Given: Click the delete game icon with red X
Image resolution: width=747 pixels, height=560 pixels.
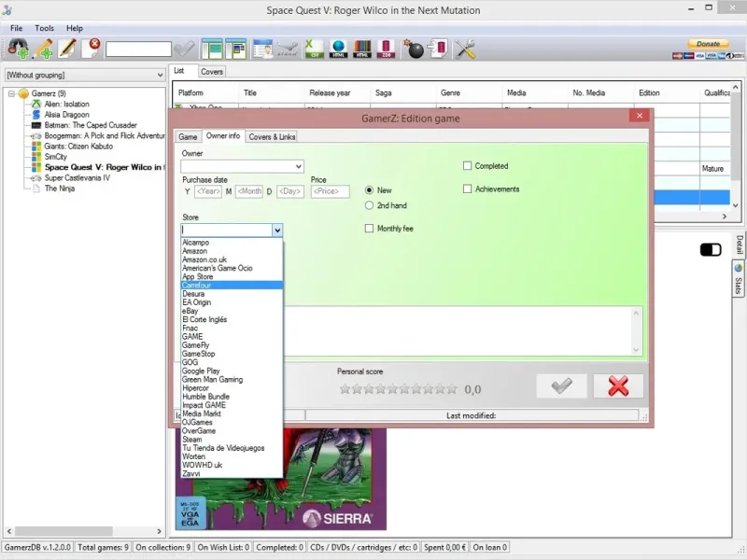Looking at the screenshot, I should 91,49.
